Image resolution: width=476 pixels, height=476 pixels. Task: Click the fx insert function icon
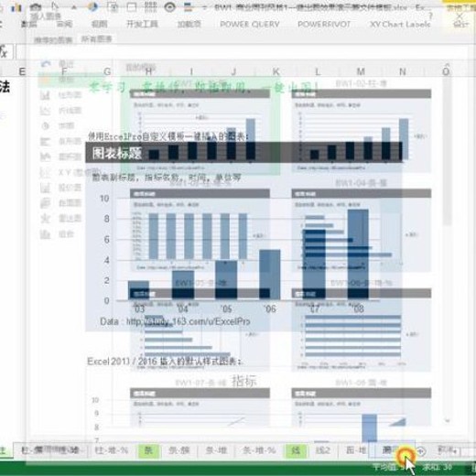[4, 52]
